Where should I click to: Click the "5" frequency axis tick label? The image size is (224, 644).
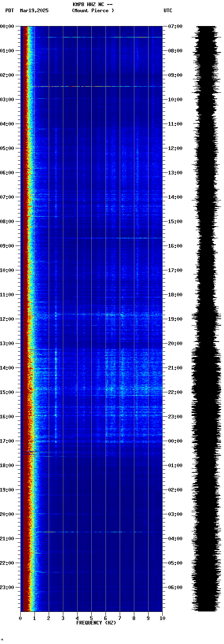(91, 618)
